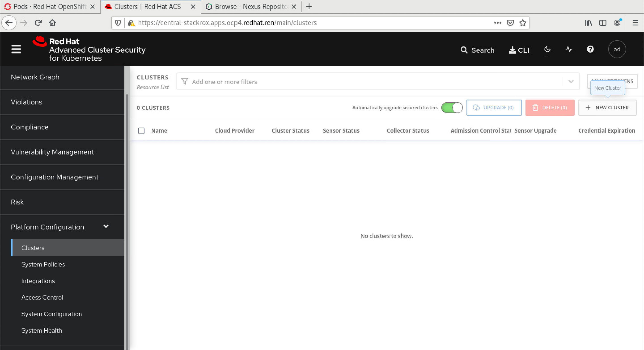Open Vulnerability Management in the sidebar
644x350 pixels.
[x=52, y=152]
